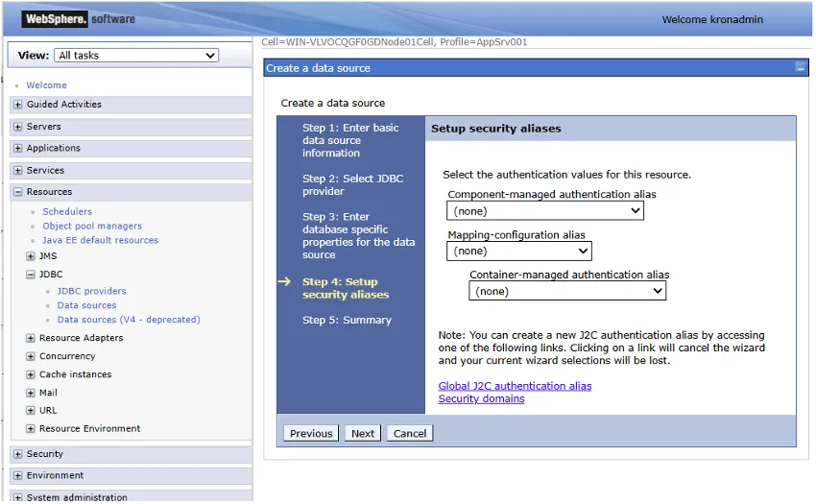Open Container-managed authentication alias dropdown

(x=567, y=291)
